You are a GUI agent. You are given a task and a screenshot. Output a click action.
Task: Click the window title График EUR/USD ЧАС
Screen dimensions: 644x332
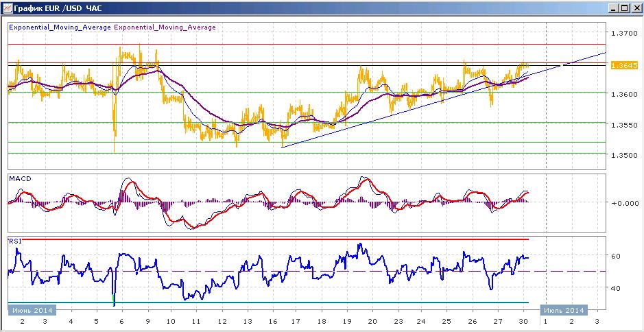click(x=58, y=8)
